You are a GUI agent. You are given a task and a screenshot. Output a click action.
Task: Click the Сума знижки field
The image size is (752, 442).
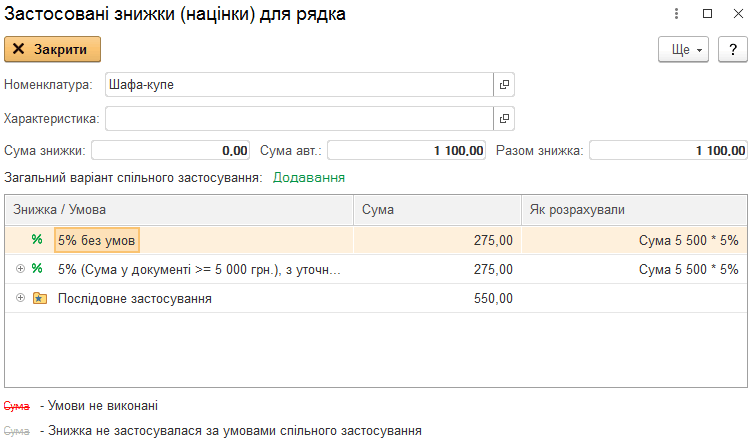pos(171,151)
